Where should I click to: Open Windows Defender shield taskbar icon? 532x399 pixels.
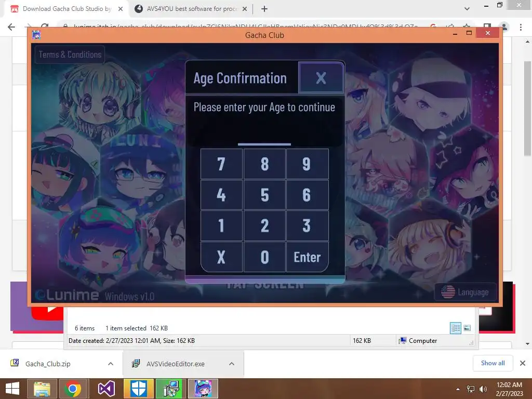[138, 389]
